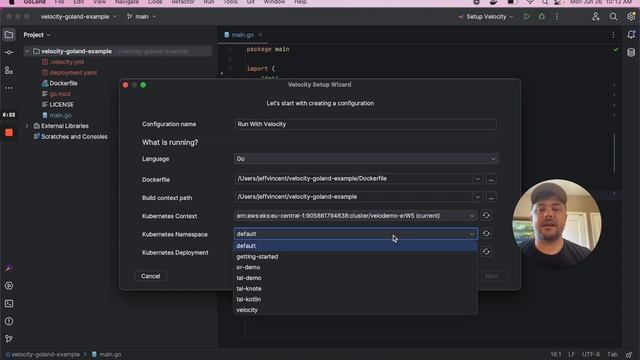Open the Apple menu
The image size is (640, 360).
tap(11, 2)
